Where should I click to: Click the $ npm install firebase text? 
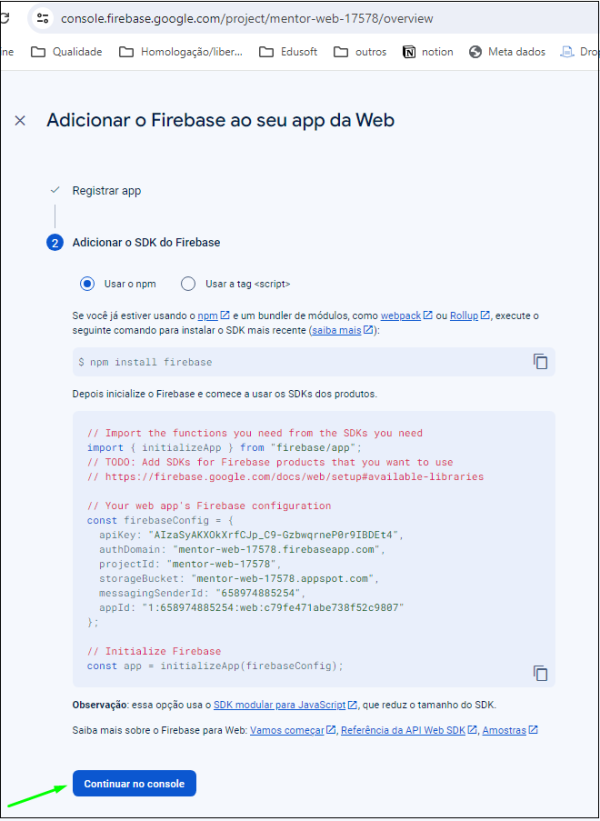(x=146, y=362)
